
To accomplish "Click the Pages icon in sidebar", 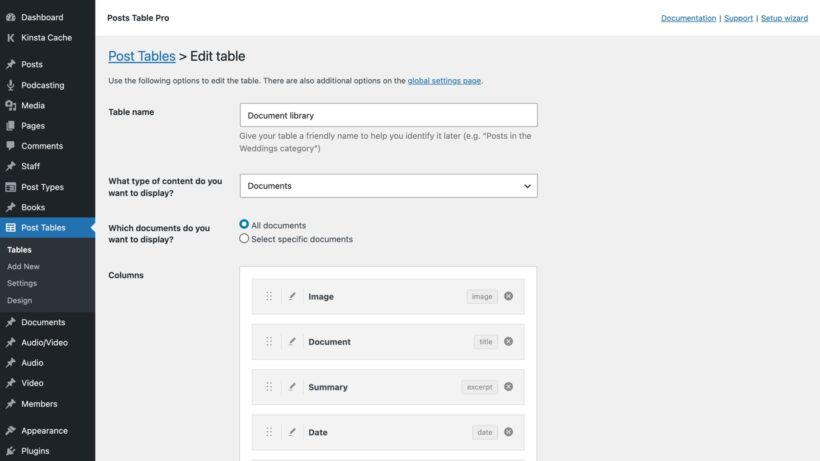I will click(10, 125).
